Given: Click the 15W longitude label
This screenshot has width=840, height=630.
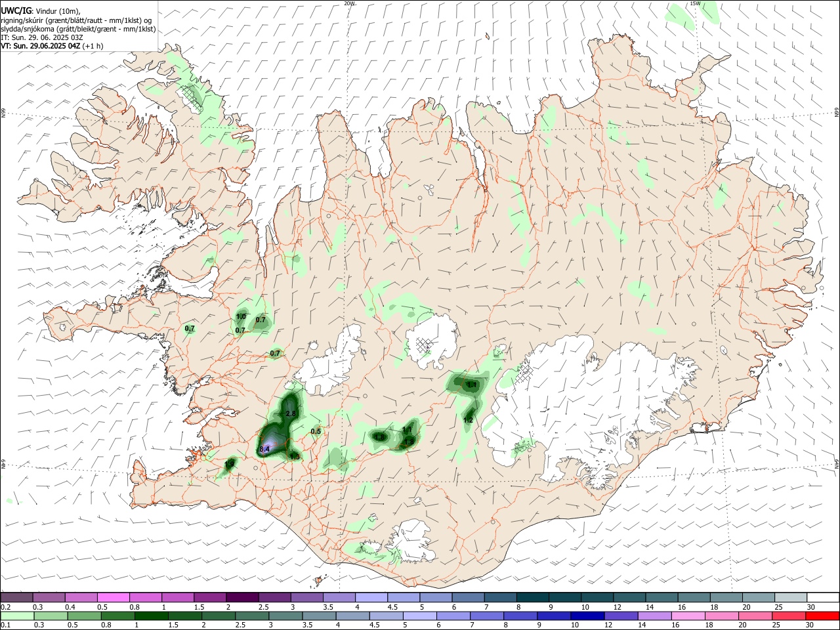Looking at the screenshot, I should click(x=695, y=3).
